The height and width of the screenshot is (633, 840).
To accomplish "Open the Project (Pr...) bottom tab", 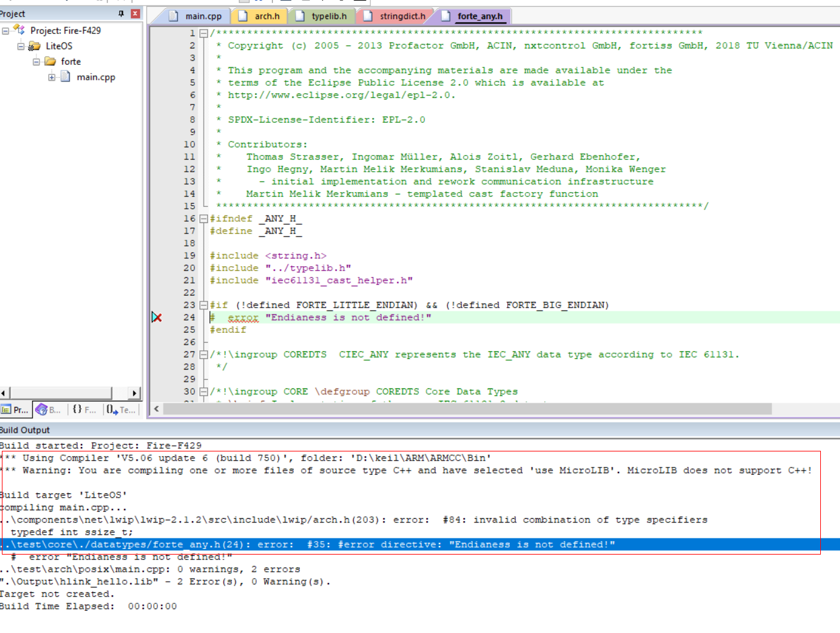I will [x=15, y=409].
